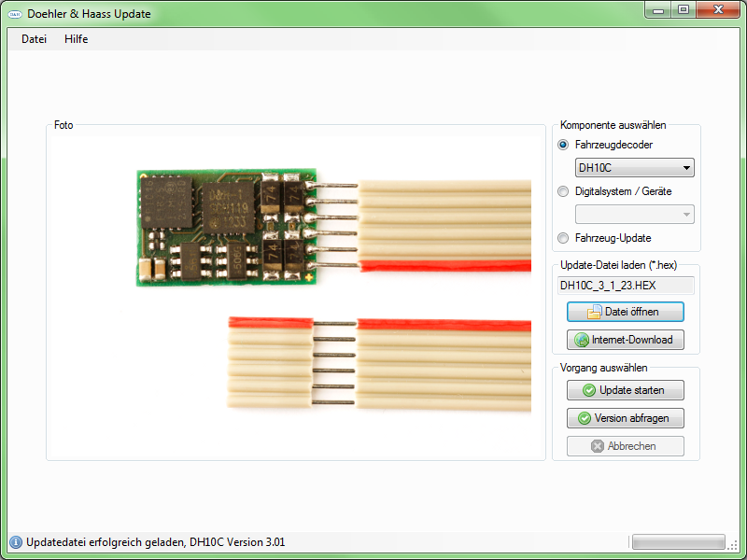Select the Digitalsystem / Geräte option
Viewport: 747px width, 560px height.
(563, 191)
